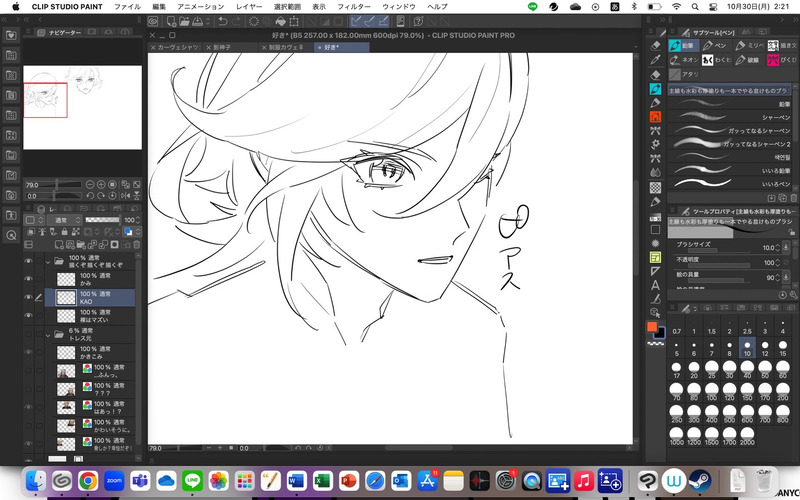This screenshot has width=800, height=500.
Task: Open CLIP STUDIO spiral icon in command bar
Action: coord(153,21)
